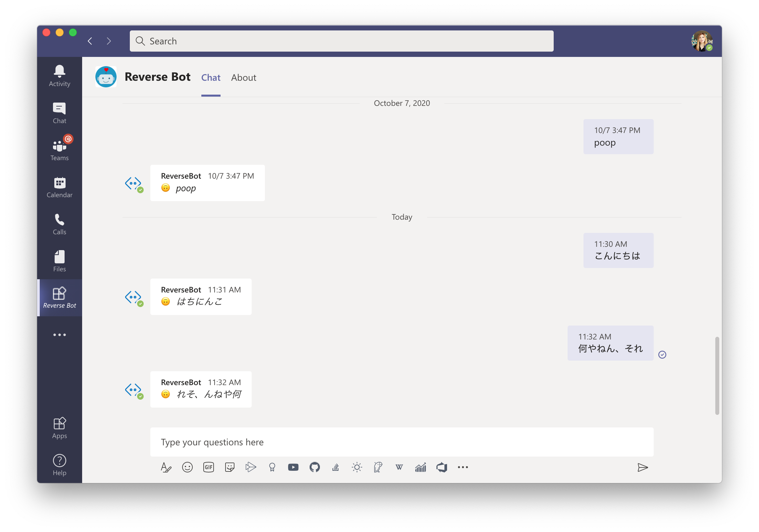The image size is (759, 532).
Task: Open the Wikipedia search extension
Action: click(399, 467)
